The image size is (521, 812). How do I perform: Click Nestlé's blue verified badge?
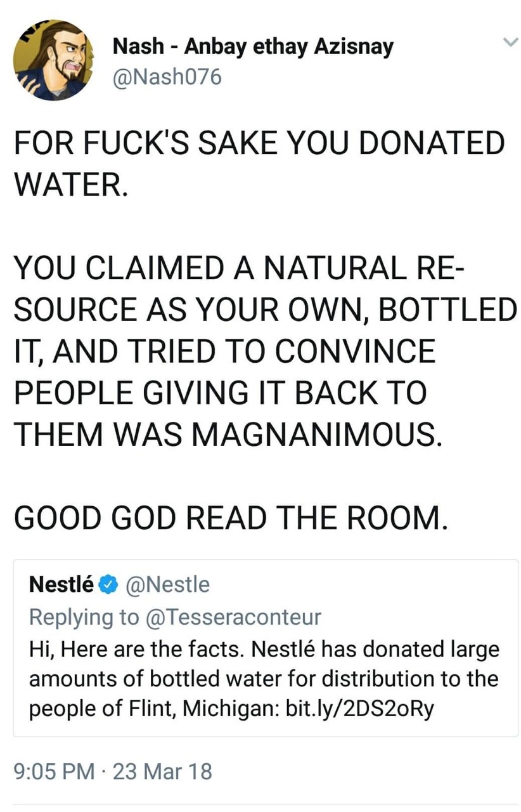[x=109, y=584]
